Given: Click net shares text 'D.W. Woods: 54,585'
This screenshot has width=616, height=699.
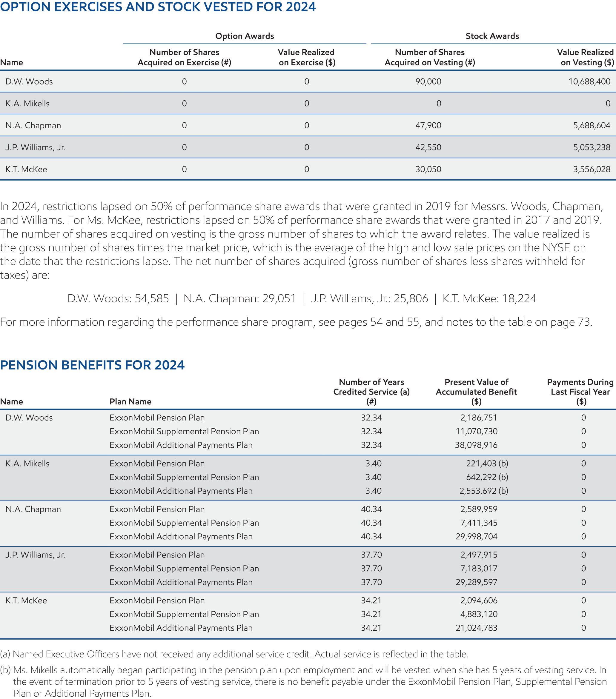Looking at the screenshot, I should coord(118,298).
